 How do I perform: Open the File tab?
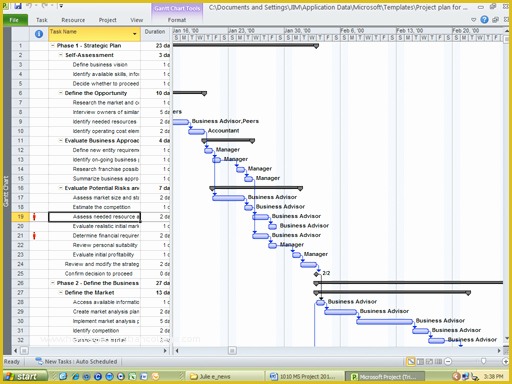14,20
